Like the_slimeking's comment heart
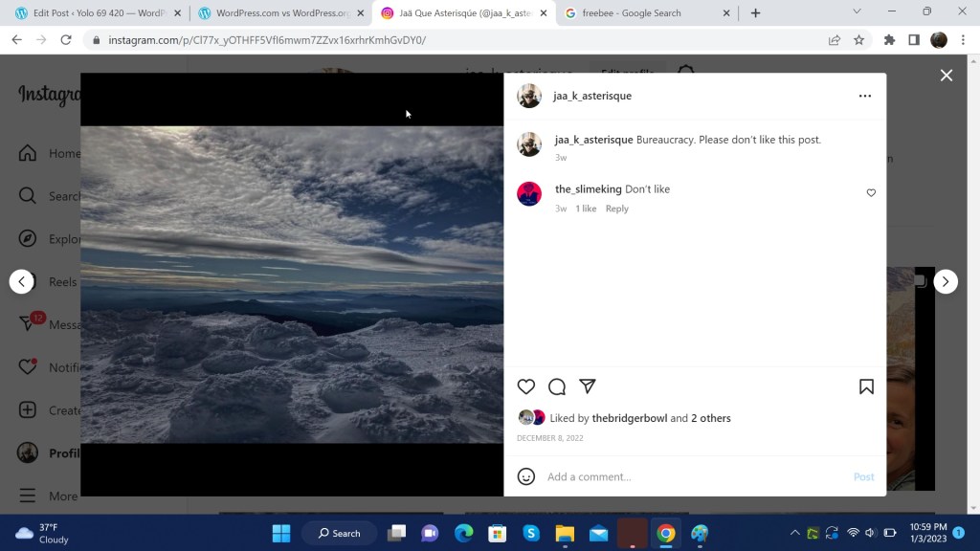The height and width of the screenshot is (551, 980). click(x=871, y=193)
